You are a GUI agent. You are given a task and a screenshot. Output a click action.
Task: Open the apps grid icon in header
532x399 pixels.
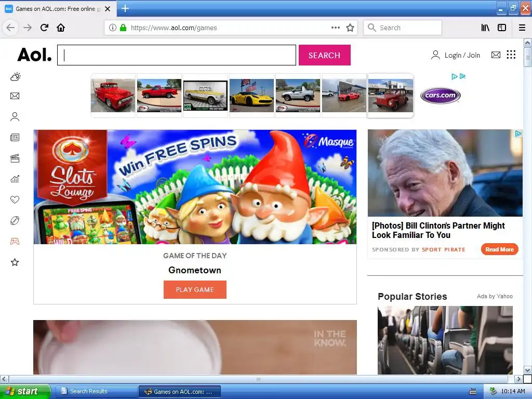(511, 55)
